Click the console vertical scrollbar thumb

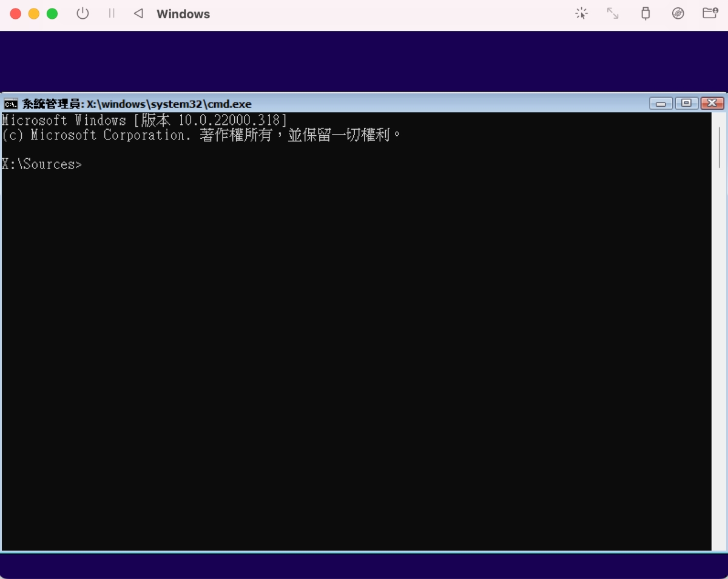(x=719, y=147)
